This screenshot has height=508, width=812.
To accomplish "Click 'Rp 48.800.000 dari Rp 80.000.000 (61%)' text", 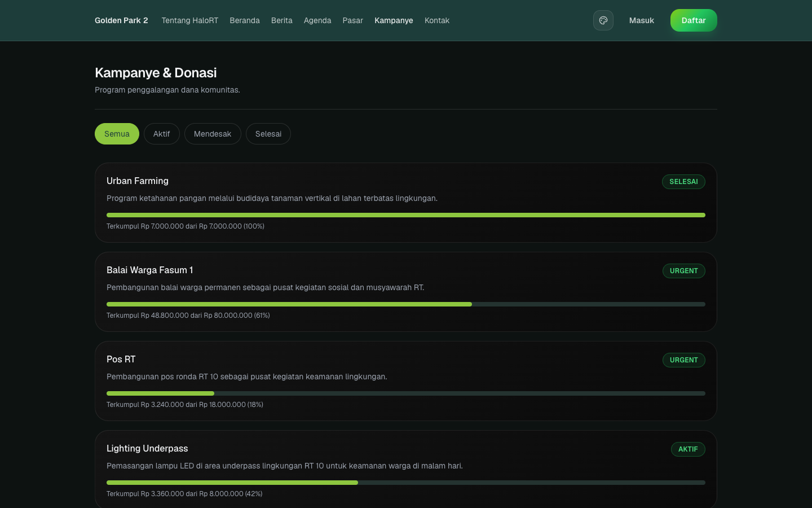I will pos(205,316).
